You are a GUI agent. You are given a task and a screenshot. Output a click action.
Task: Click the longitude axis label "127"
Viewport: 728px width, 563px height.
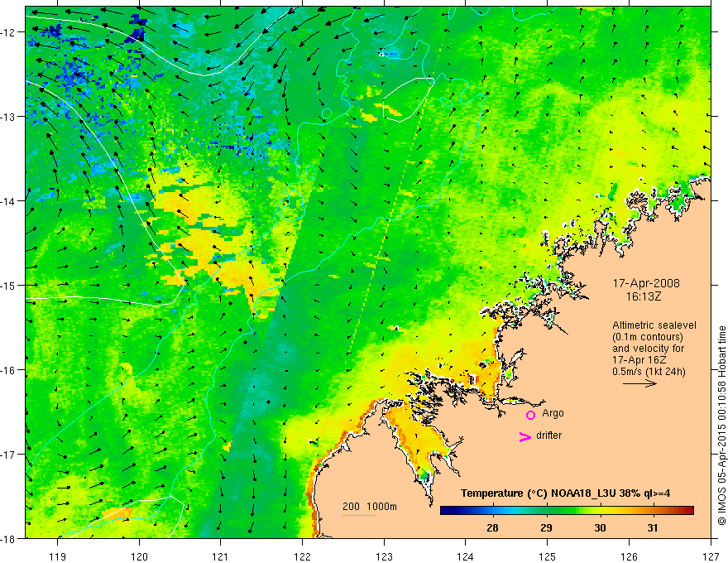[x=711, y=556]
